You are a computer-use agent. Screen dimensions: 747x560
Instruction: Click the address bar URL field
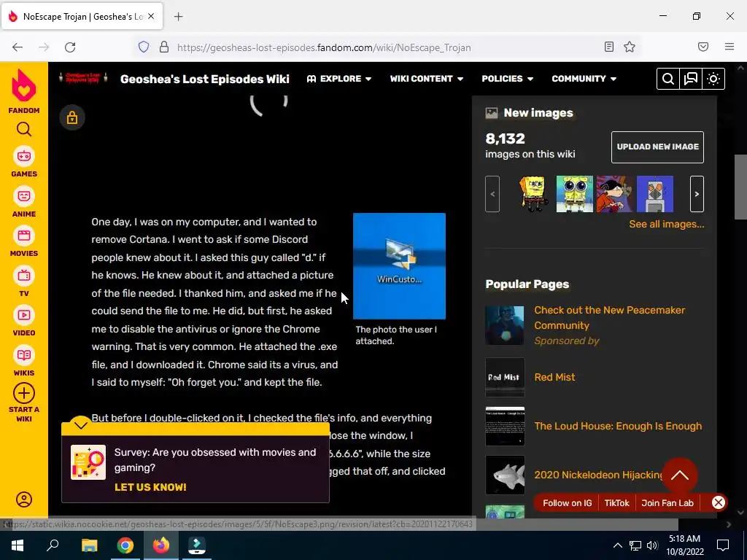[x=324, y=47]
